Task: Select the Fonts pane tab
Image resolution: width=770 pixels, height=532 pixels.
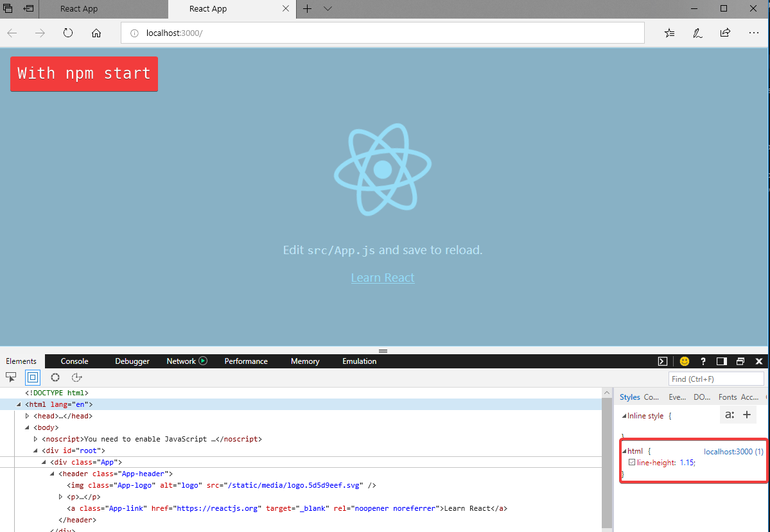Action: click(727, 397)
